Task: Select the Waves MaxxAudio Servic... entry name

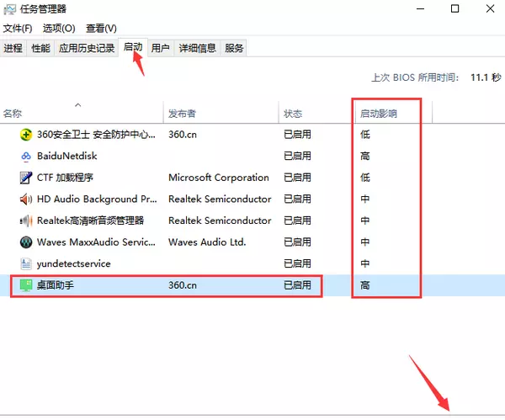Action: coord(96,242)
